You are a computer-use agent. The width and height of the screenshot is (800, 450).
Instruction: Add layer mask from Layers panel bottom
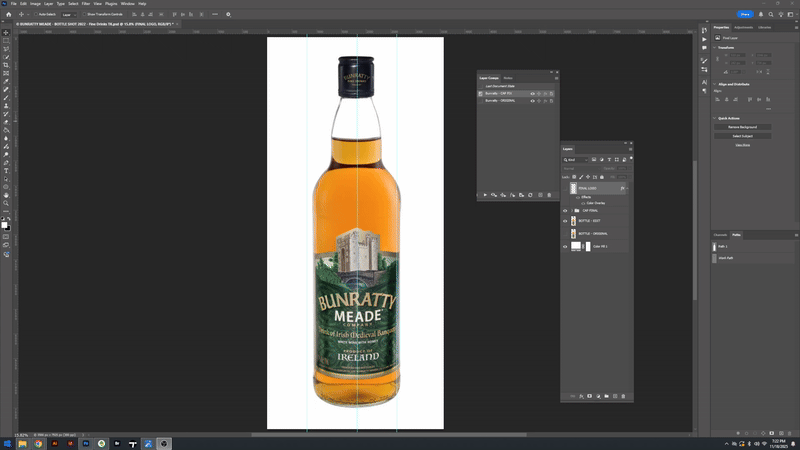[589, 396]
